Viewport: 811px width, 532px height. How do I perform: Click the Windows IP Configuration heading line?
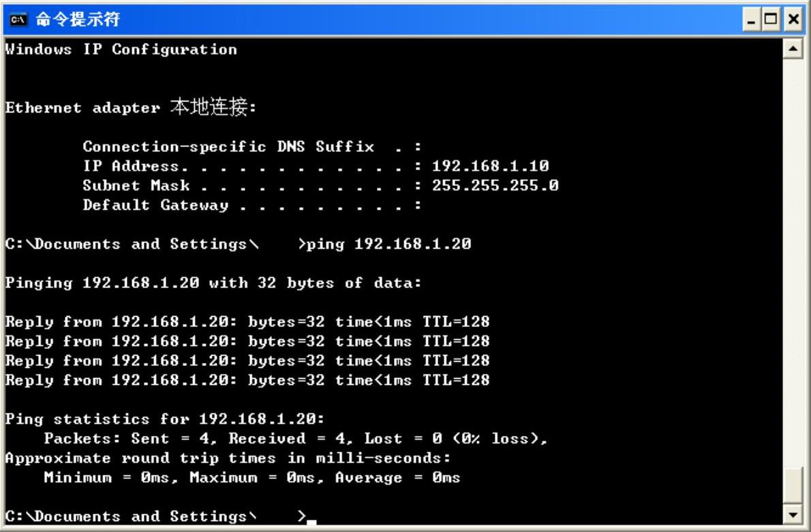coord(121,50)
